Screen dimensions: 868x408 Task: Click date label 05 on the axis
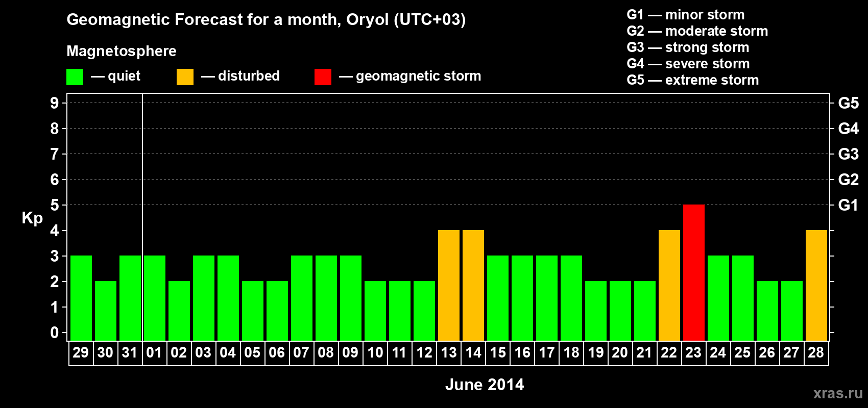coord(252,353)
